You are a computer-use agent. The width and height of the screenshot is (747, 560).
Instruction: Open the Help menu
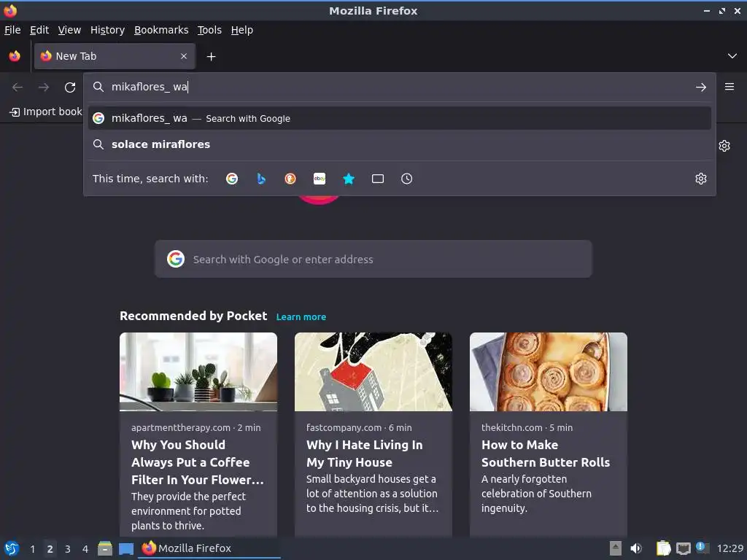(x=242, y=30)
